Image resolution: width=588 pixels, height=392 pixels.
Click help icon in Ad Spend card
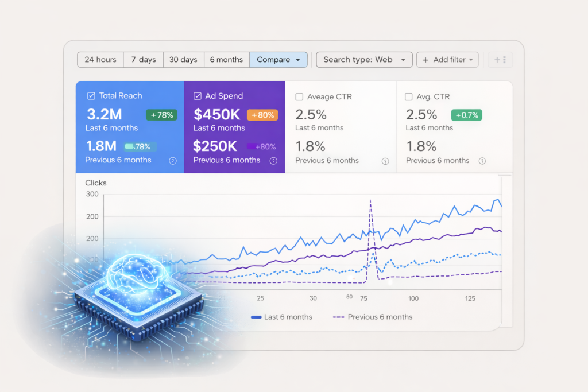click(273, 161)
